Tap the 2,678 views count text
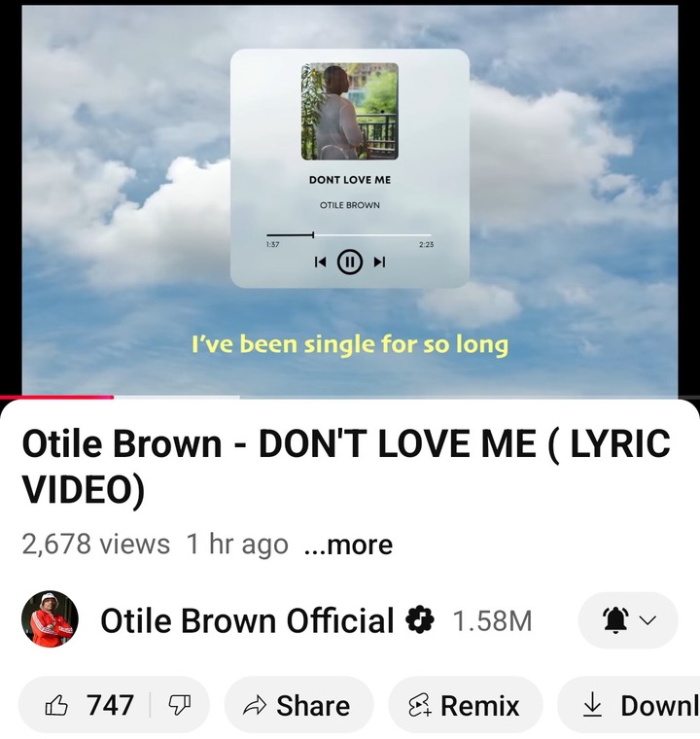This screenshot has width=700, height=739. click(x=95, y=545)
